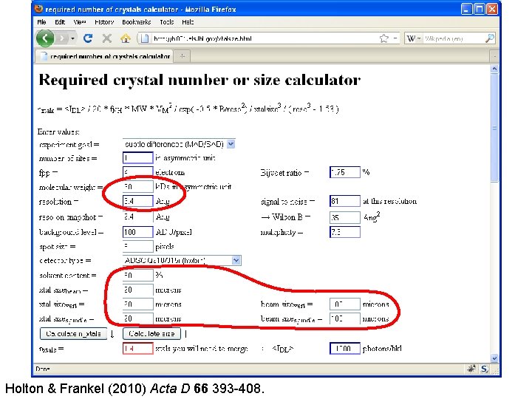Open the list all tabs dropdown
Image resolution: width=532 pixels, height=399 pixels.
494,56
